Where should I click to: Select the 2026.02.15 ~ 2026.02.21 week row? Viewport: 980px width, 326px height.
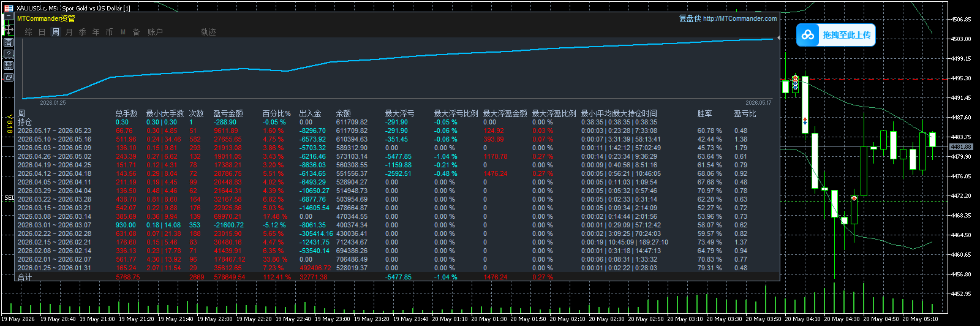[397, 242]
